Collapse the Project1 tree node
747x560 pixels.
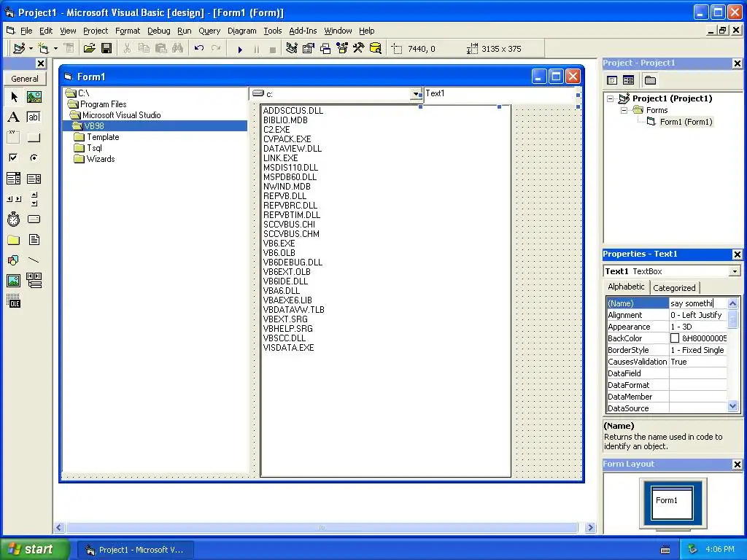611,98
